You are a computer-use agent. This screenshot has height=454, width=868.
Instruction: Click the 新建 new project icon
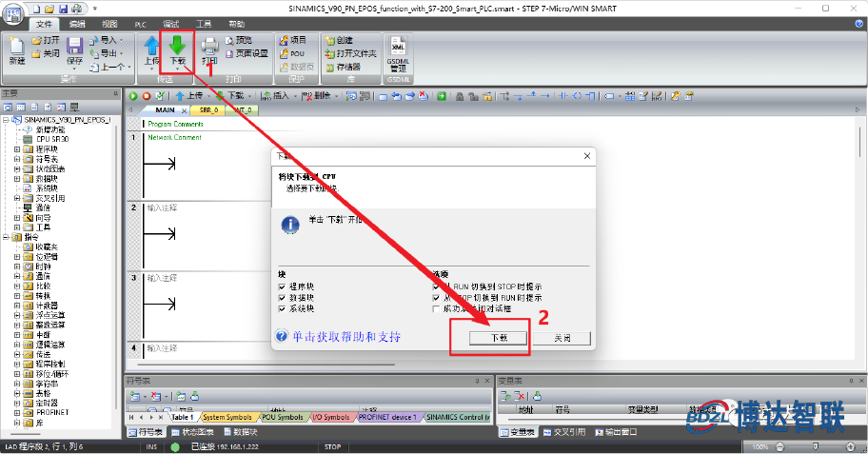(x=17, y=47)
